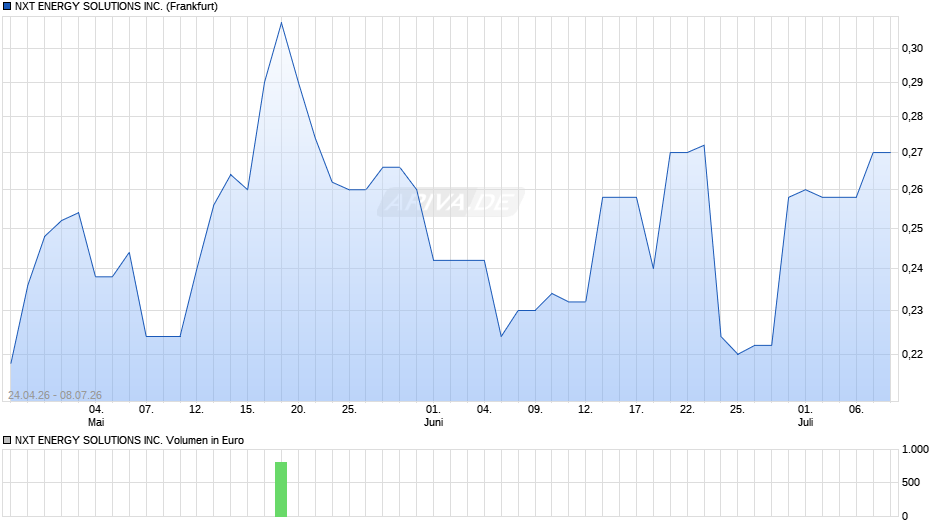Click the 15. date label on the axis

[247, 410]
